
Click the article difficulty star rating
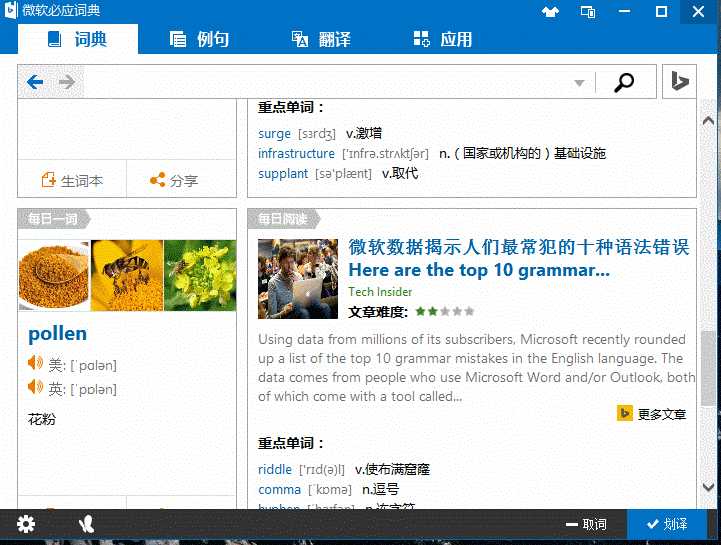tap(444, 311)
